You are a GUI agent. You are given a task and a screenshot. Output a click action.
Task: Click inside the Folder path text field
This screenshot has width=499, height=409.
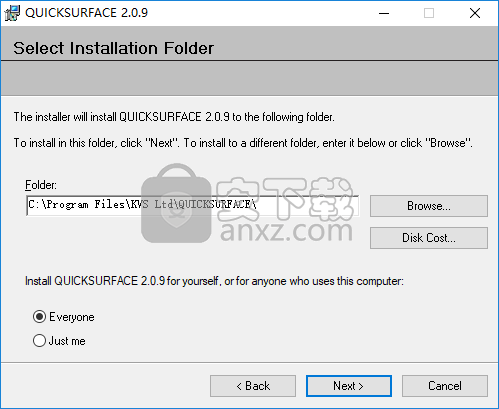pyautogui.click(x=193, y=205)
